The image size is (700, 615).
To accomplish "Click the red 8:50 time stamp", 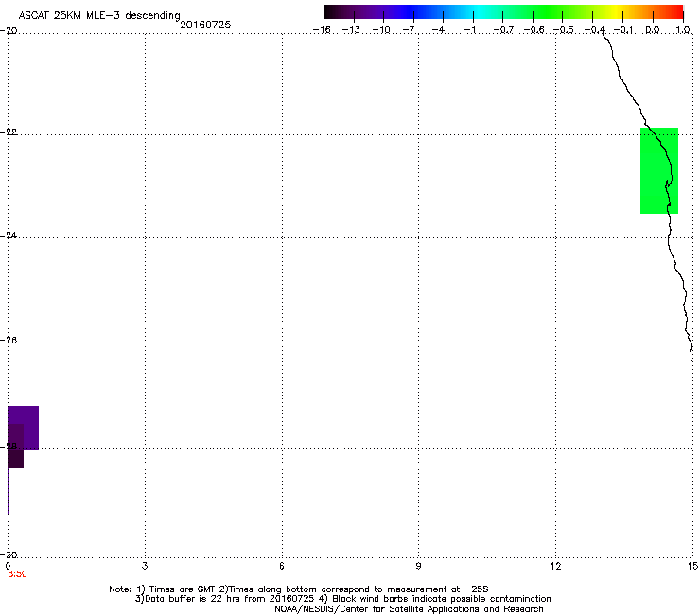I will point(17,574).
